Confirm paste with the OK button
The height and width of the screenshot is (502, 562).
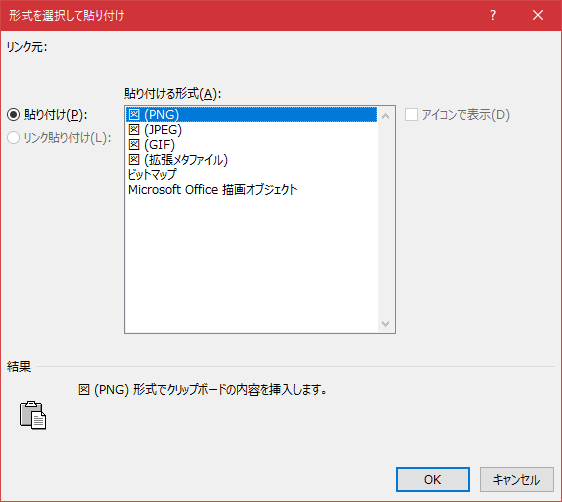(x=433, y=479)
